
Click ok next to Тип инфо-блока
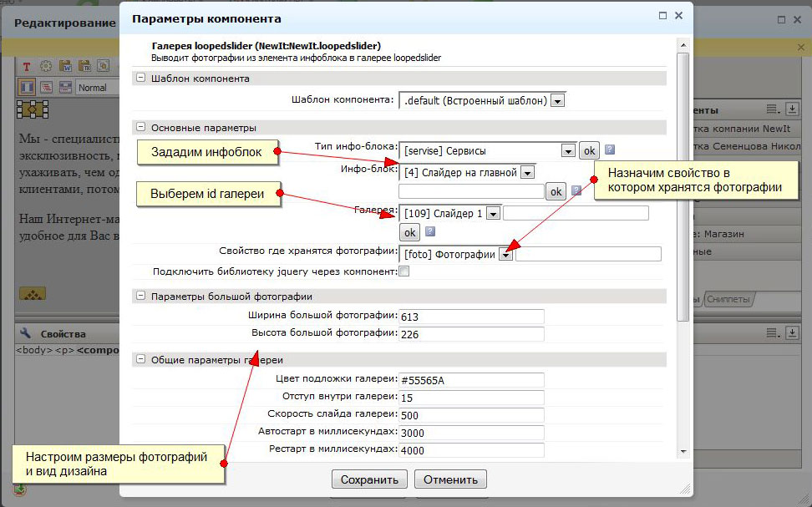(x=589, y=150)
